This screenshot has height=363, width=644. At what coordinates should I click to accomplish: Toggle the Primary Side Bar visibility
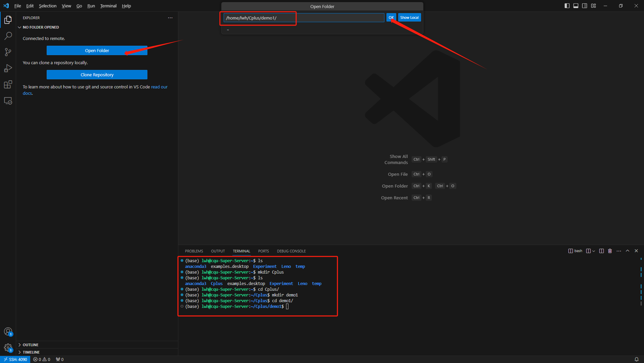pyautogui.click(x=567, y=6)
